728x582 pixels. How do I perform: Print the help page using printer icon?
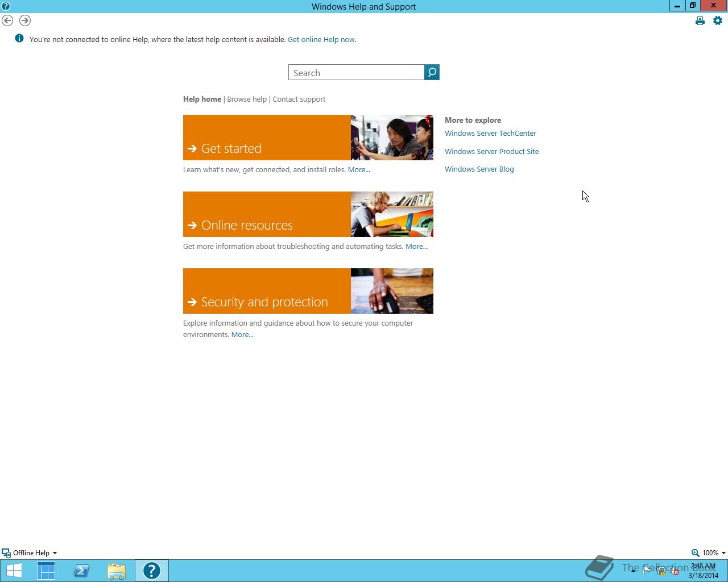tap(700, 21)
